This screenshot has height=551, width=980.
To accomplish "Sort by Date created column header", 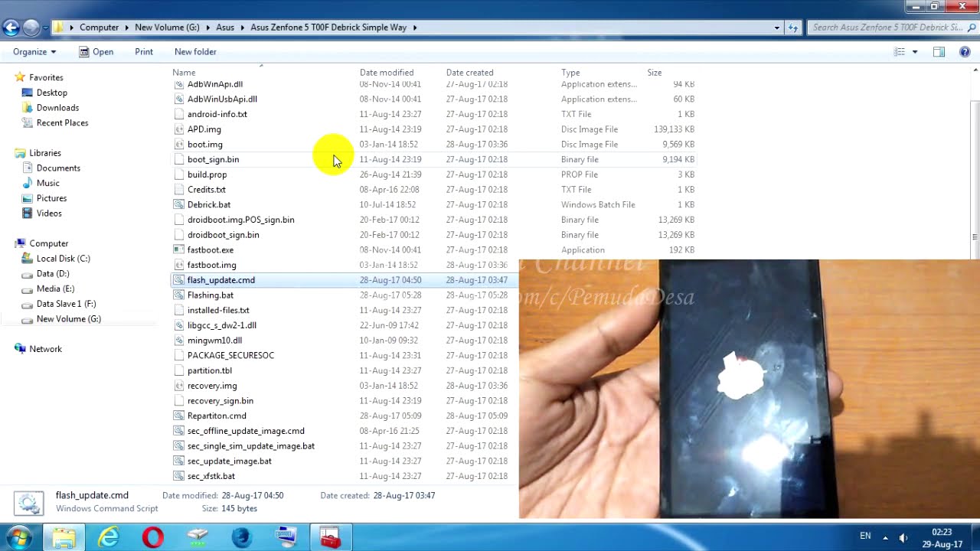I will pos(469,73).
